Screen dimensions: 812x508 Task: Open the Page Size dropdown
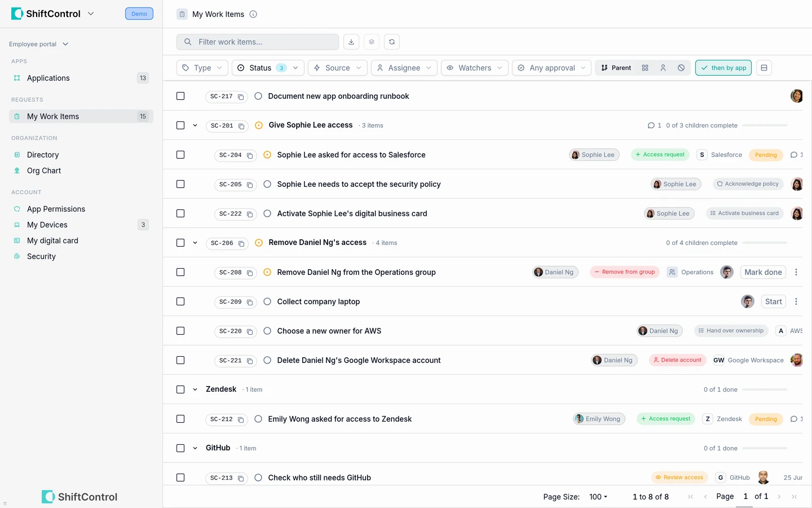pos(598,497)
